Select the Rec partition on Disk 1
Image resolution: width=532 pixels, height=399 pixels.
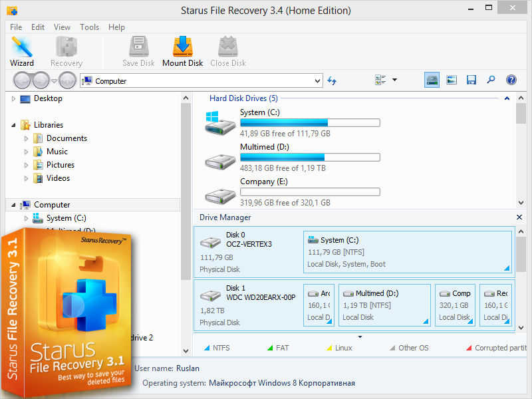[495, 305]
